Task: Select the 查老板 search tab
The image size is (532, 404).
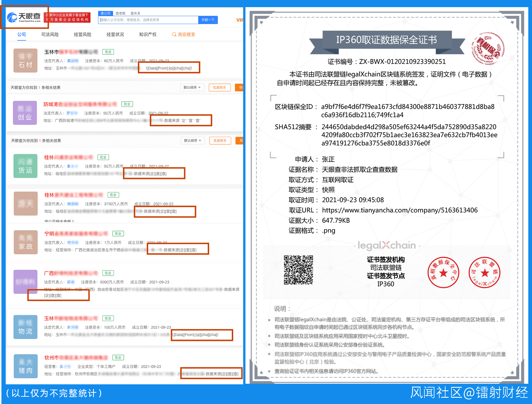Action: point(120,13)
